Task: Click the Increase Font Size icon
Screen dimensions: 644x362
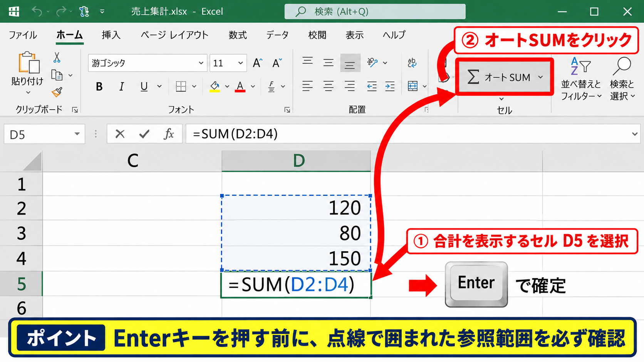Action: 258,63
